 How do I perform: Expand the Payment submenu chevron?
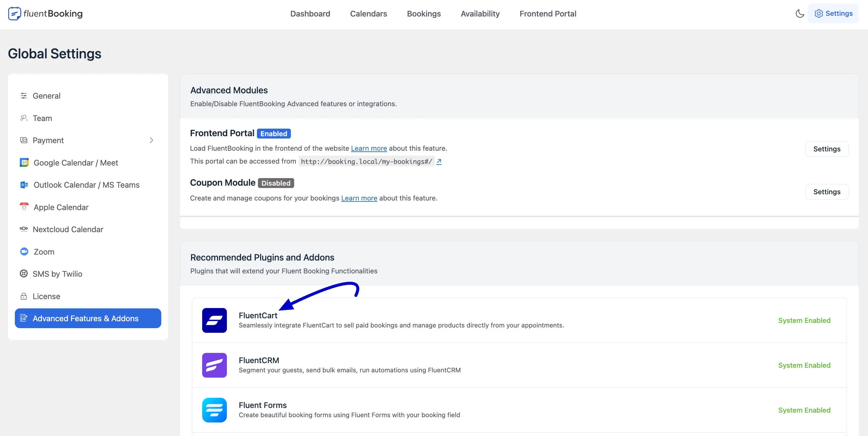tap(151, 140)
